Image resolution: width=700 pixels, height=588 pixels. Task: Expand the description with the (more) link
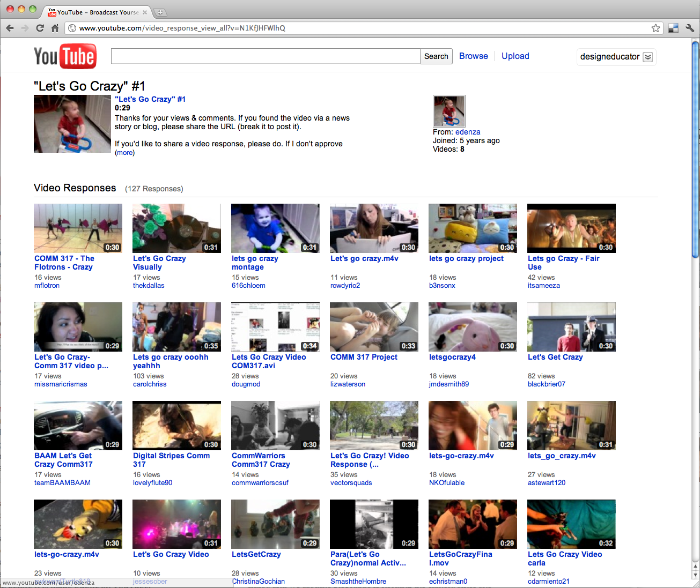[125, 153]
